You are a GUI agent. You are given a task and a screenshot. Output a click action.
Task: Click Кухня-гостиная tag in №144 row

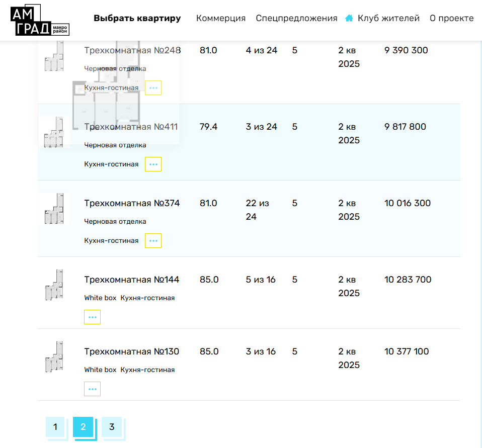click(x=147, y=298)
